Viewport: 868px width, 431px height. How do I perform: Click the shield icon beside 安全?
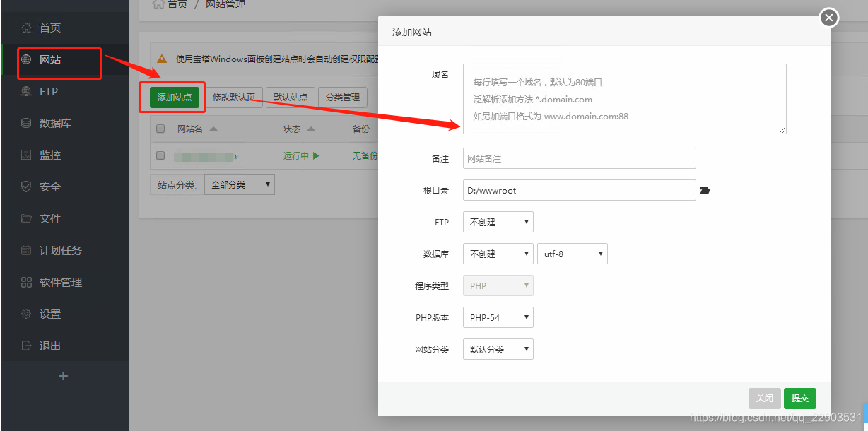coord(26,187)
